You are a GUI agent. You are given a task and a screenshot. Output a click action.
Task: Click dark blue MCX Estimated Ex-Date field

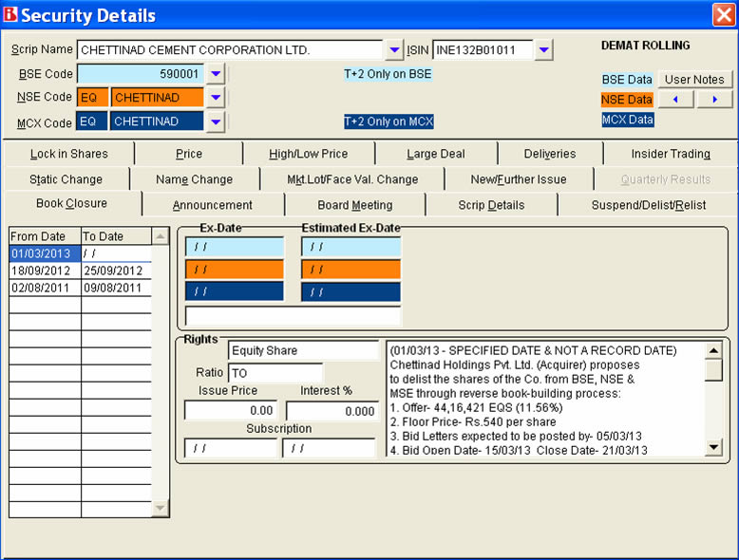[x=351, y=291]
